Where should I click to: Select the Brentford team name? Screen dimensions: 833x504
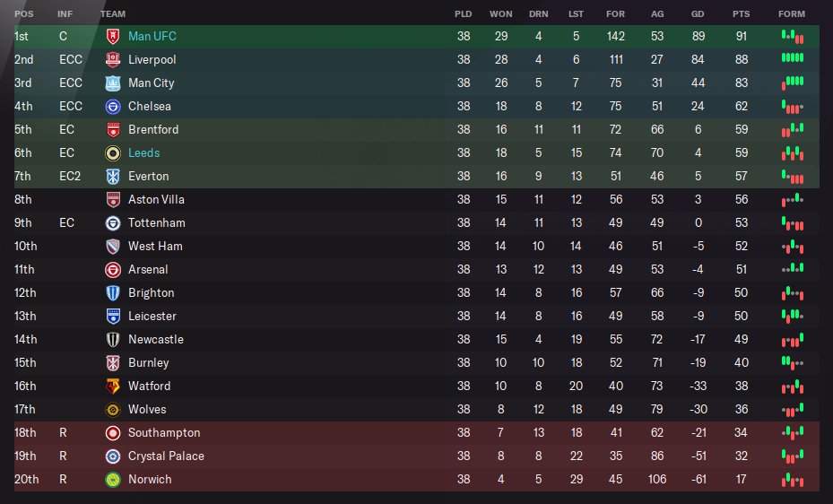point(153,129)
